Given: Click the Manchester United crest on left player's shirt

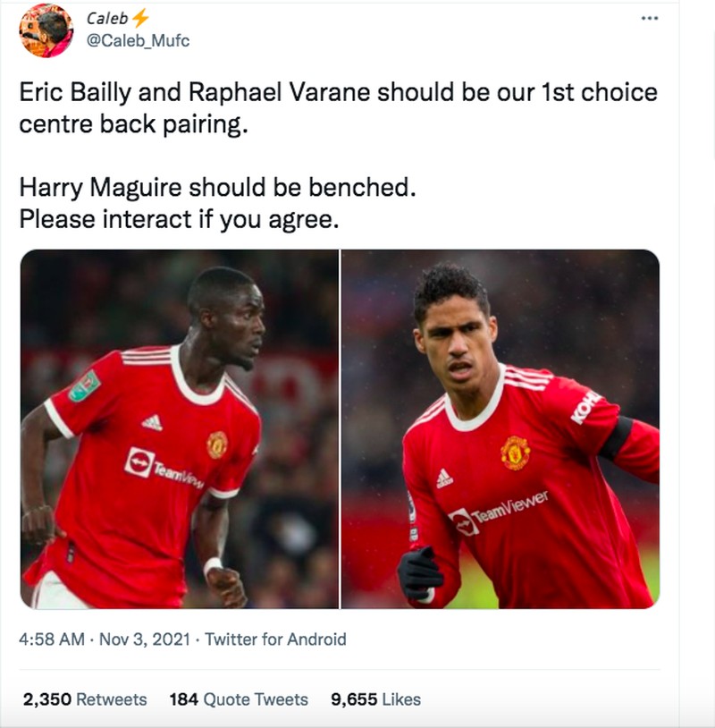Looking at the screenshot, I should pos(216,444).
